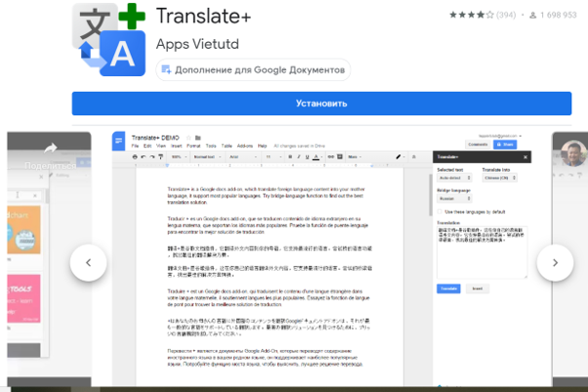The height and width of the screenshot is (392, 588).
Task: Open the zoom percentage dropdown in demo toolbar
Action: coord(180,157)
